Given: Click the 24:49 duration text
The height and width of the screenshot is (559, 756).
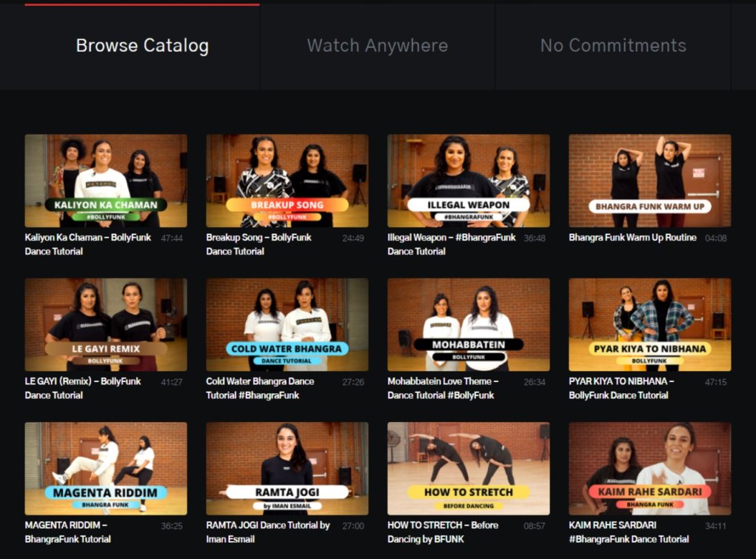Looking at the screenshot, I should 353,238.
